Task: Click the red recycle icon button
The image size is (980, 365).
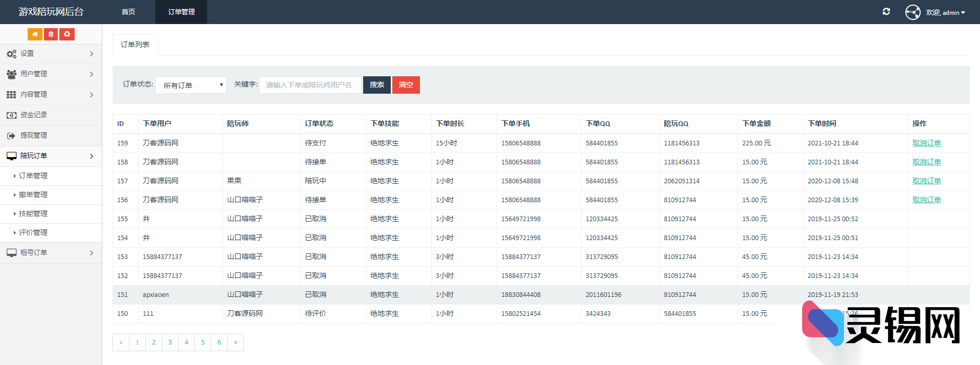Action: [67, 34]
